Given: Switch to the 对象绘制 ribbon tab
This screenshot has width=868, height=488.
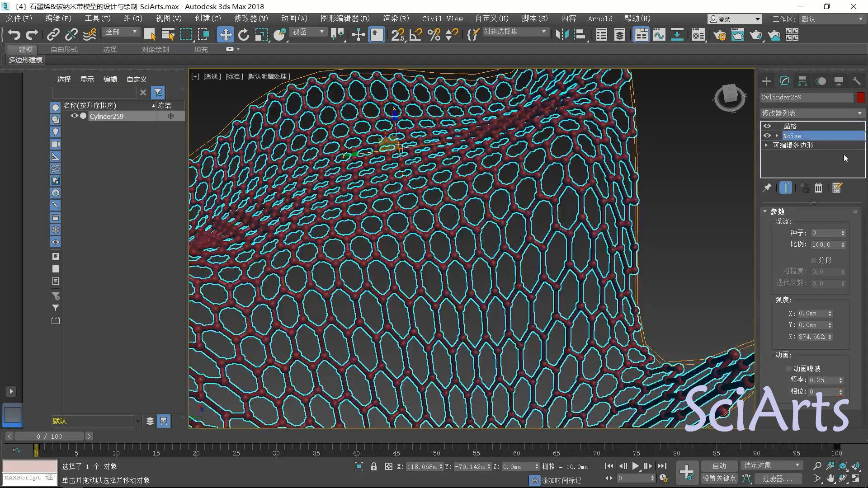Looking at the screenshot, I should click(155, 49).
